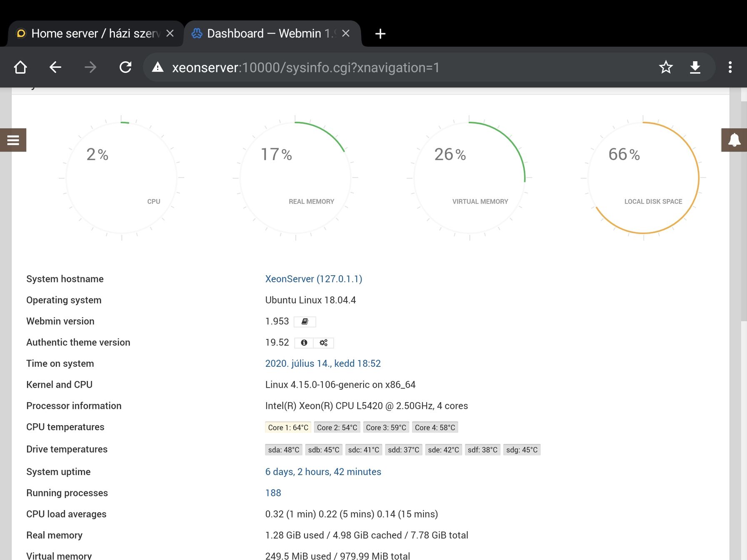
Task: Click the sdf: 38°C drive badge
Action: (483, 450)
